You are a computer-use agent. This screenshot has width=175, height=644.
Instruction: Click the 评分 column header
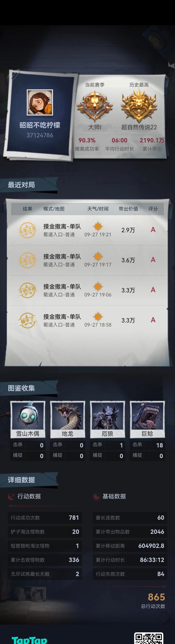click(x=153, y=209)
